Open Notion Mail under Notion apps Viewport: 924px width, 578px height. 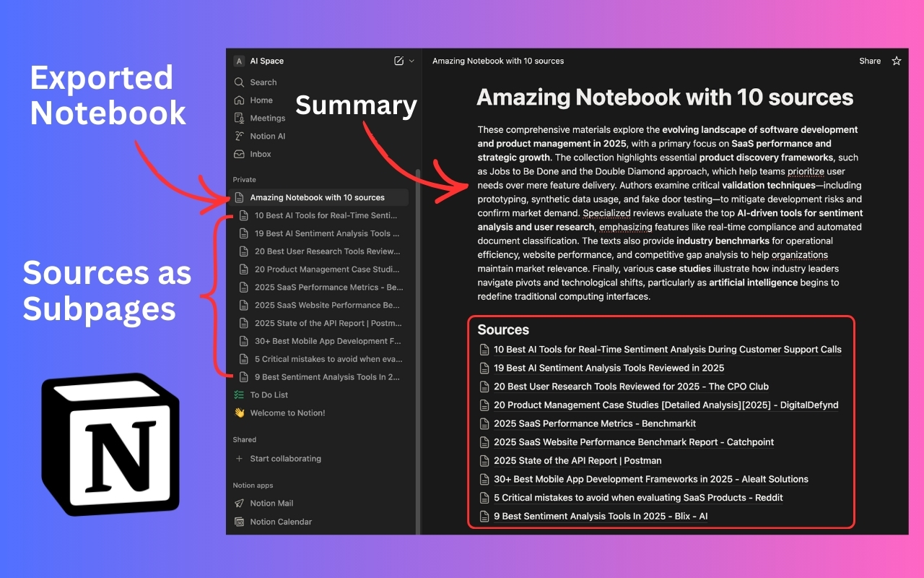pyautogui.click(x=271, y=503)
